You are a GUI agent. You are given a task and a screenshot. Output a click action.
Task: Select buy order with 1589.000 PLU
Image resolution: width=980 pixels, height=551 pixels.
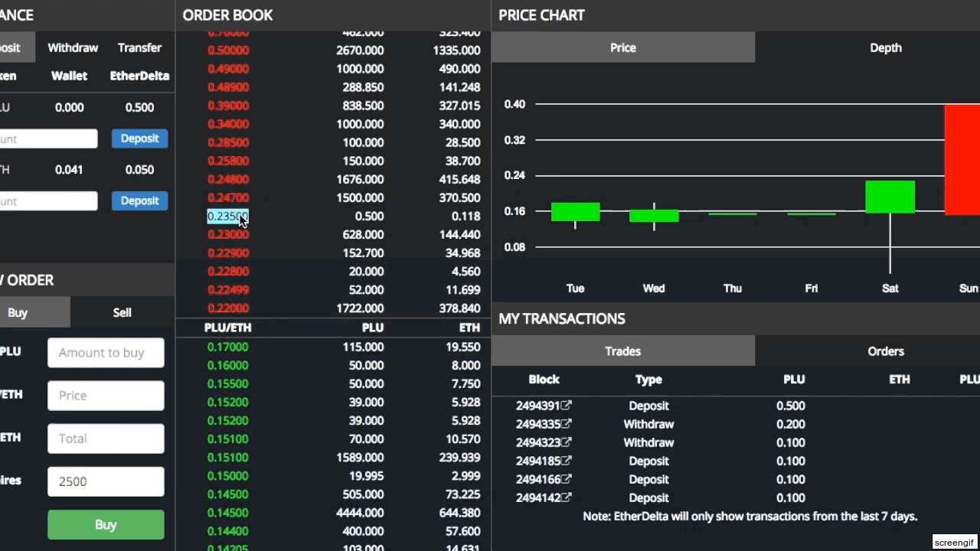click(x=333, y=457)
